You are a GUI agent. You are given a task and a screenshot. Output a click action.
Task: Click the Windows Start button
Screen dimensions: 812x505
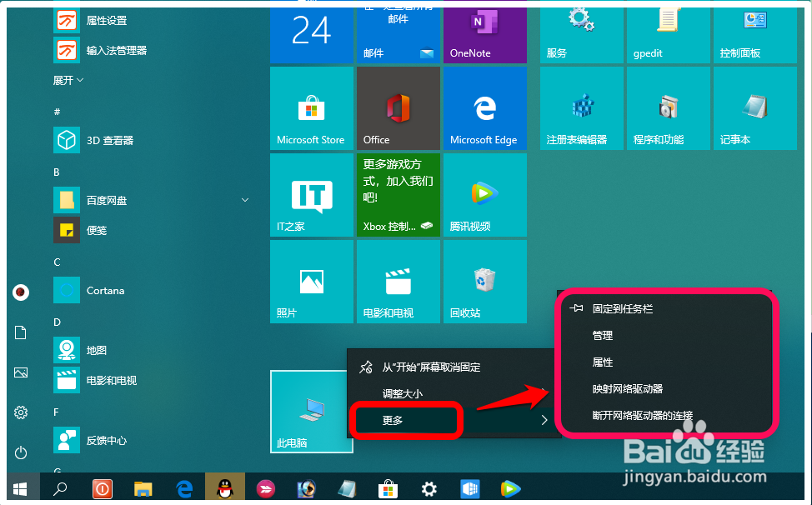[x=21, y=488]
